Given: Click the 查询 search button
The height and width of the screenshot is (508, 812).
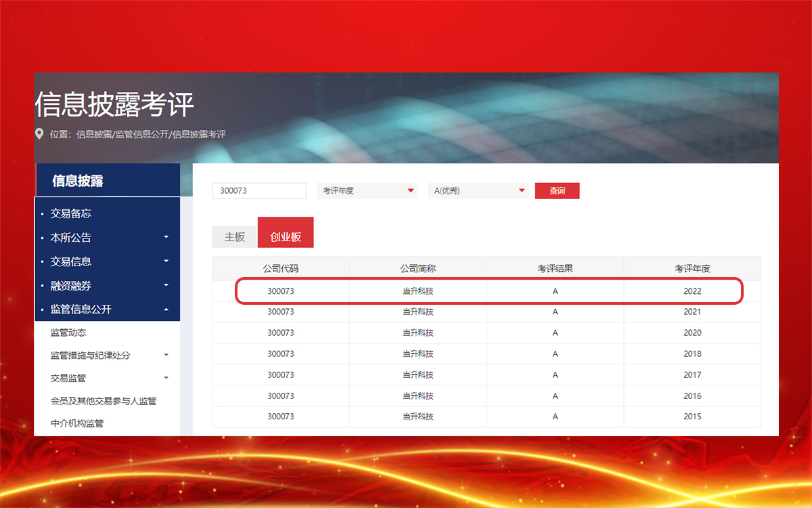Looking at the screenshot, I should [556, 190].
